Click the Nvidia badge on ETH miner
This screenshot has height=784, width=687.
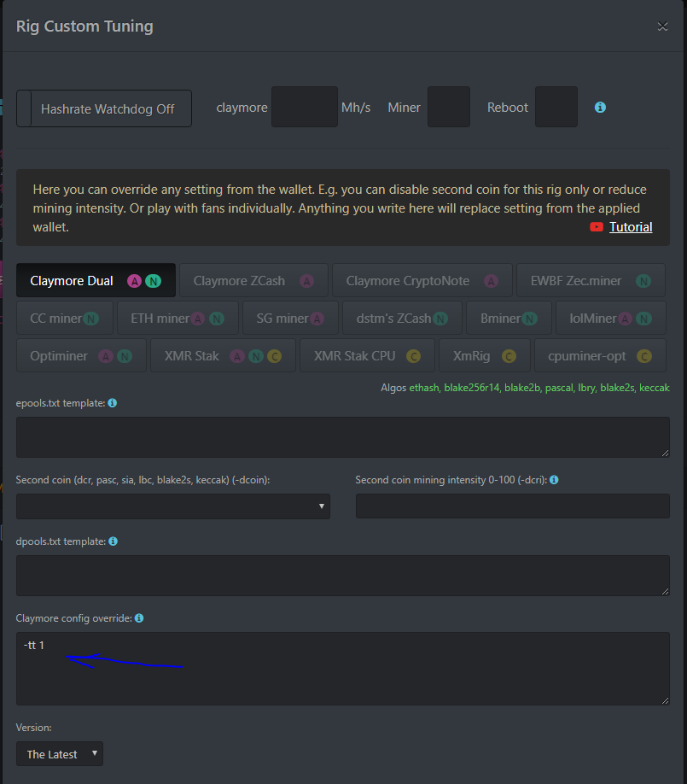(x=217, y=319)
